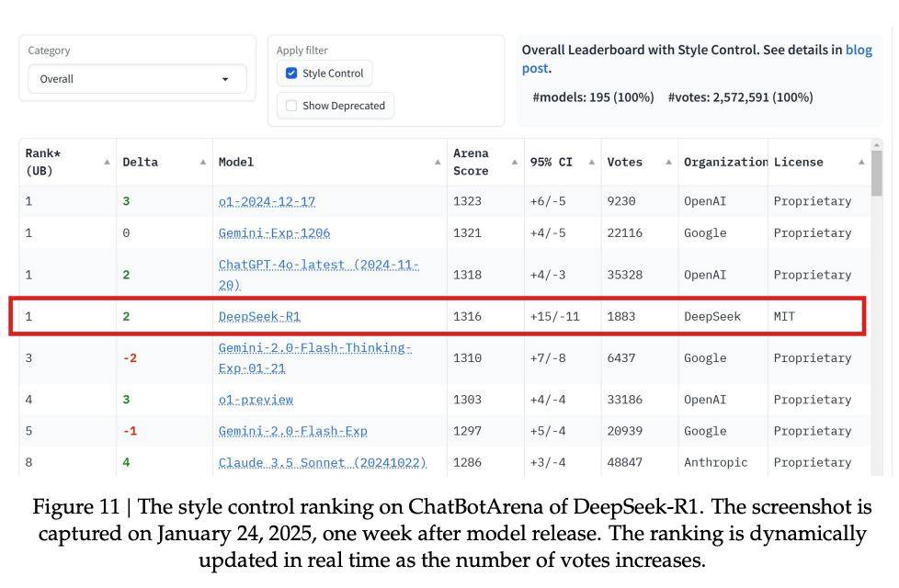Screen dimensions: 899x588
Task: Click the 95% CI column sort arrow
Action: (591, 163)
